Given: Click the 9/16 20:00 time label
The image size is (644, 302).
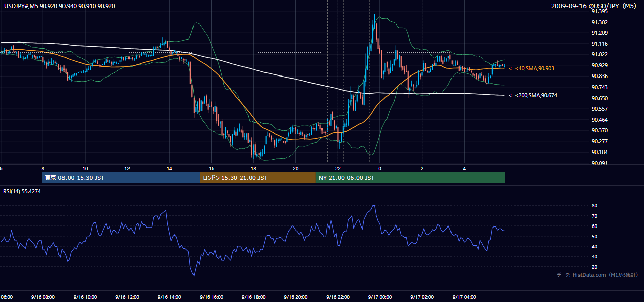Looking at the screenshot, I should [x=295, y=297].
